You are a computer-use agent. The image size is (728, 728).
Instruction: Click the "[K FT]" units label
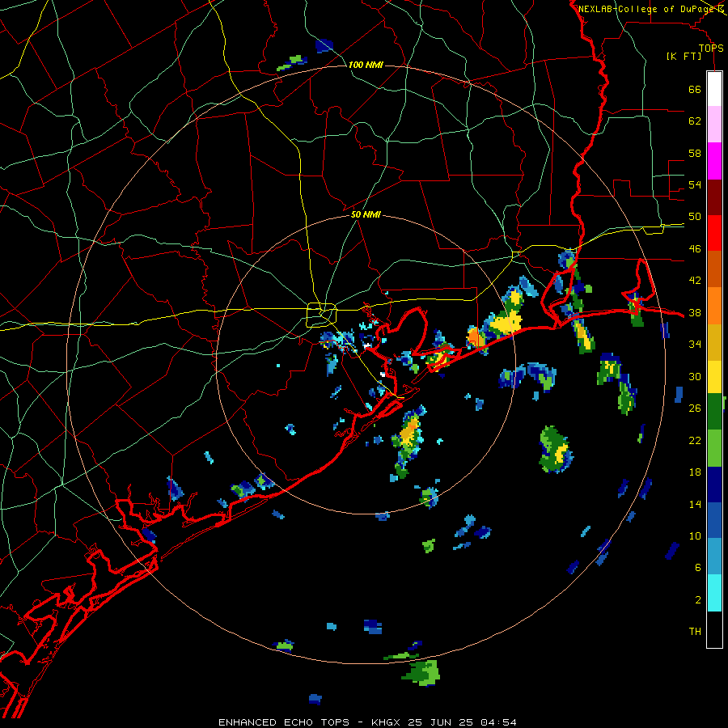684,56
